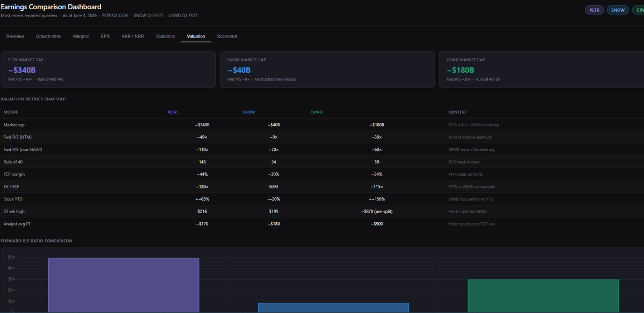The width and height of the screenshot is (644, 313).
Task: Select the EV / FCF row label
Action: (12, 186)
